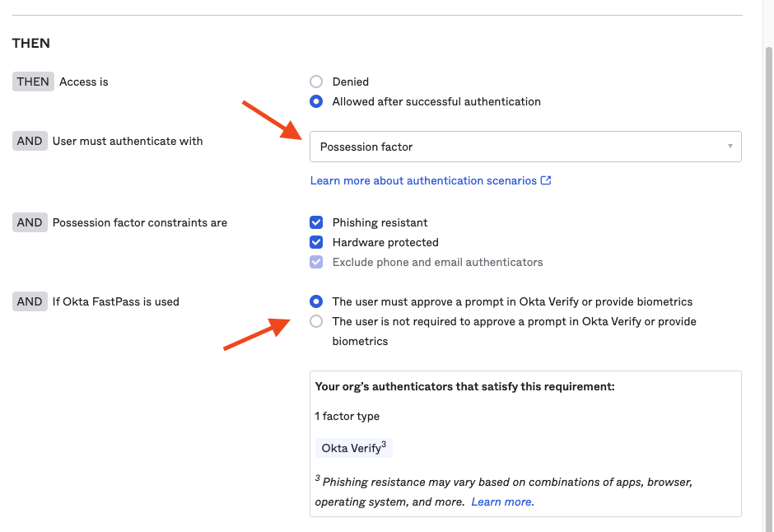The width and height of the screenshot is (774, 532).
Task: Click AND badge beside Possession factor constraints
Action: 30,222
